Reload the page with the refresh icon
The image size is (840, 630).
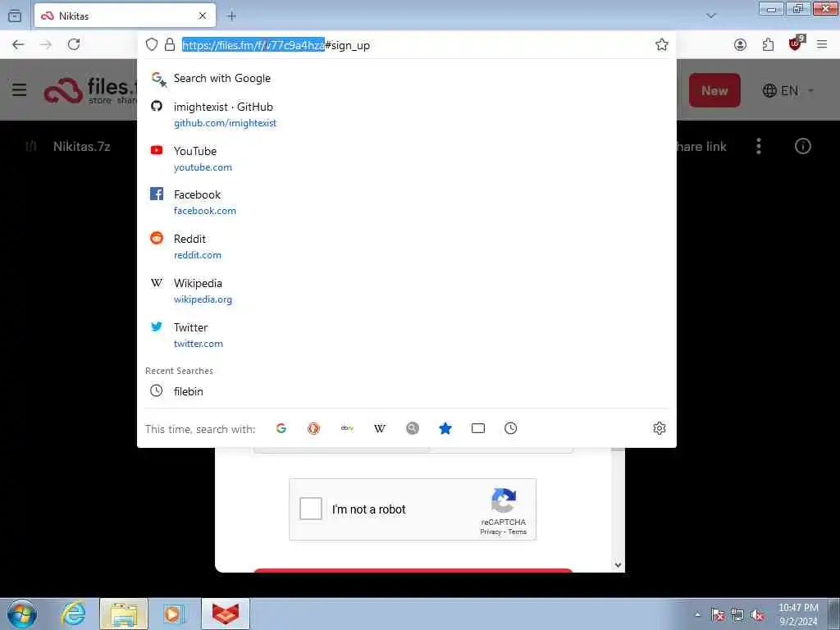pos(74,44)
